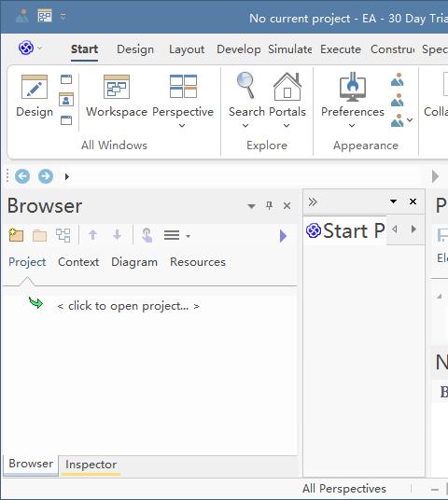Click the New Model from Pattern folder icon
448x500 pixels.
16,235
